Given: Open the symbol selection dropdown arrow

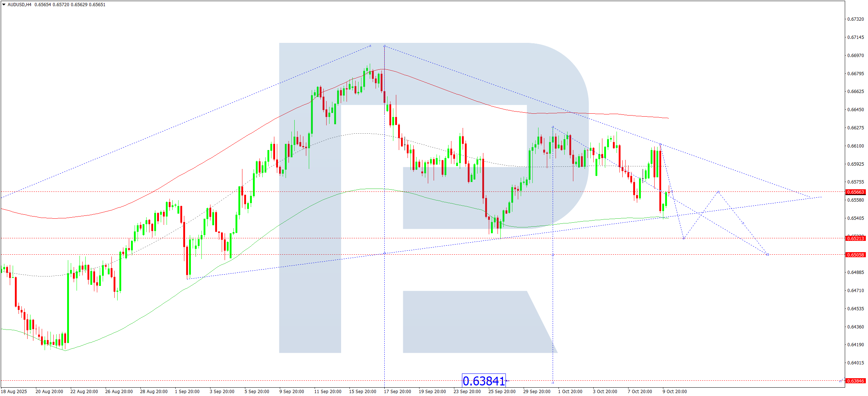Looking at the screenshot, I should 4,5.
